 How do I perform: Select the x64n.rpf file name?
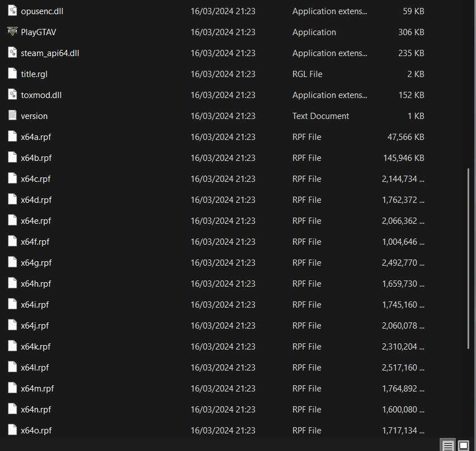(36, 409)
